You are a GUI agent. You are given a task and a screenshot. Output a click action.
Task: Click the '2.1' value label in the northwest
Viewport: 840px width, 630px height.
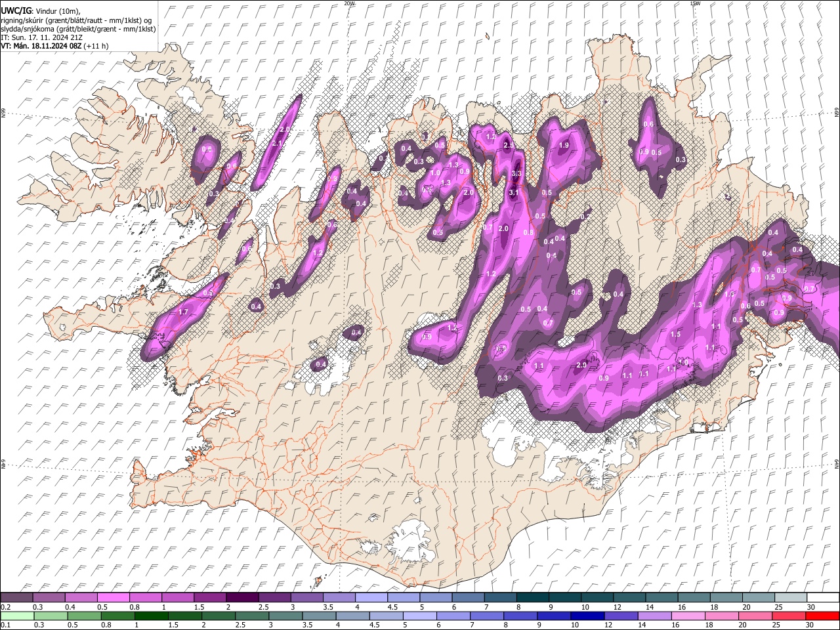click(277, 143)
